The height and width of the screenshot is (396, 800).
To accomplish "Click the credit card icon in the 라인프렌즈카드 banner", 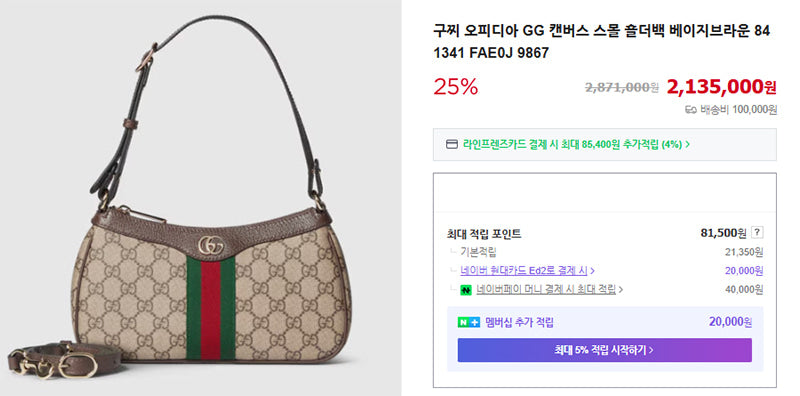I will pos(452,144).
